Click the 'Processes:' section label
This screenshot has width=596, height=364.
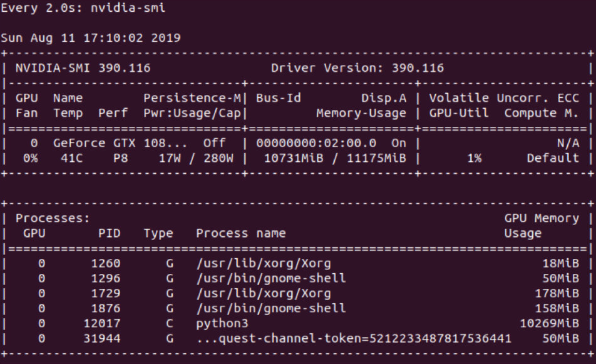[53, 218]
